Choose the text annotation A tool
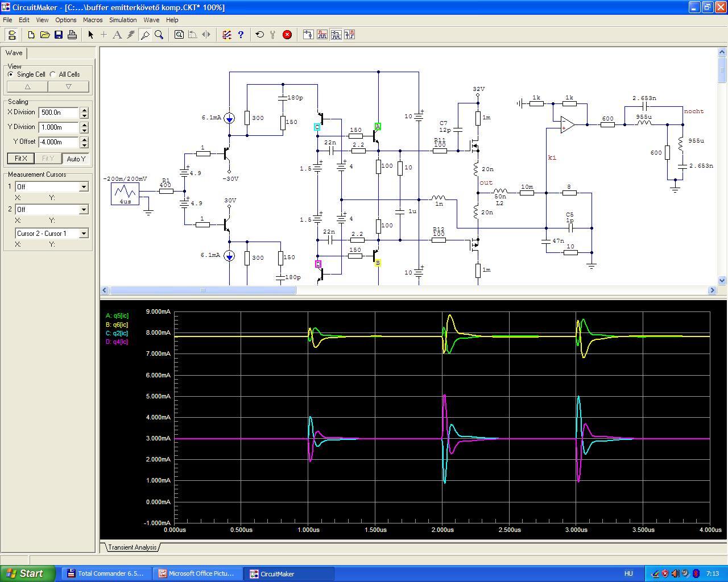 [117, 35]
